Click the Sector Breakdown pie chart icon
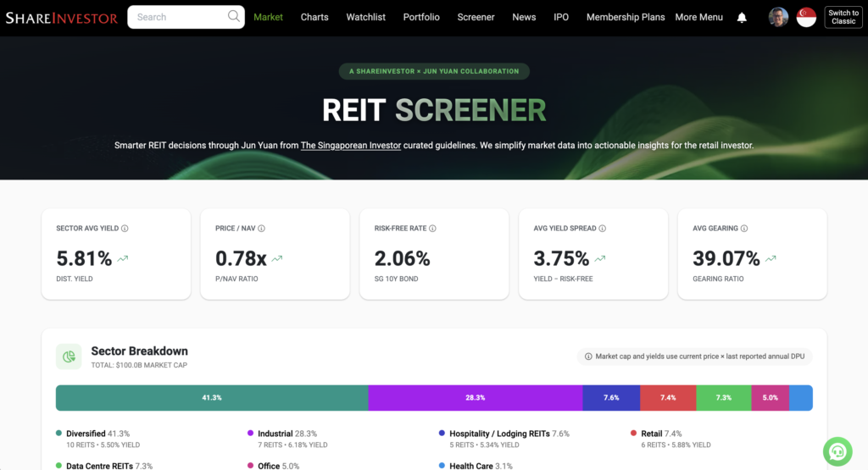The width and height of the screenshot is (868, 470). coord(69,357)
